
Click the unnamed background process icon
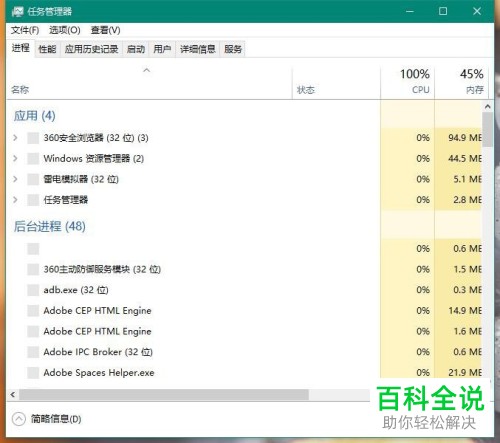click(33, 249)
